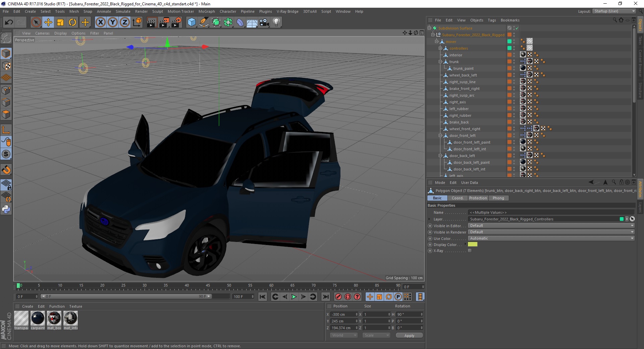Select Texture mode checkered cube icon

[x=6, y=66]
